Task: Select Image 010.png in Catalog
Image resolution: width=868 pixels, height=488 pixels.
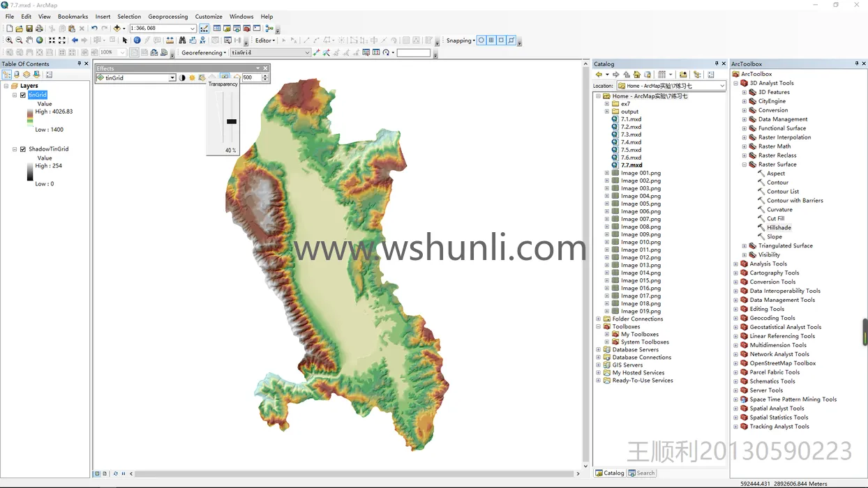Action: [641, 242]
